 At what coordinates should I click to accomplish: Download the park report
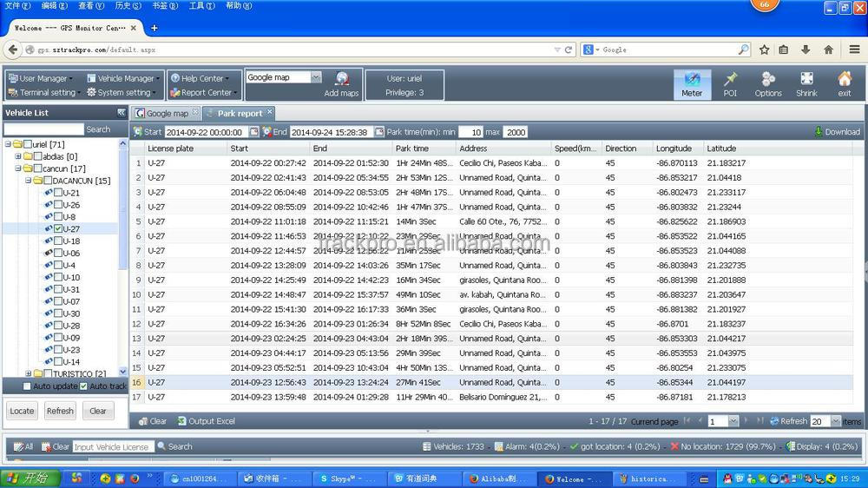point(837,132)
